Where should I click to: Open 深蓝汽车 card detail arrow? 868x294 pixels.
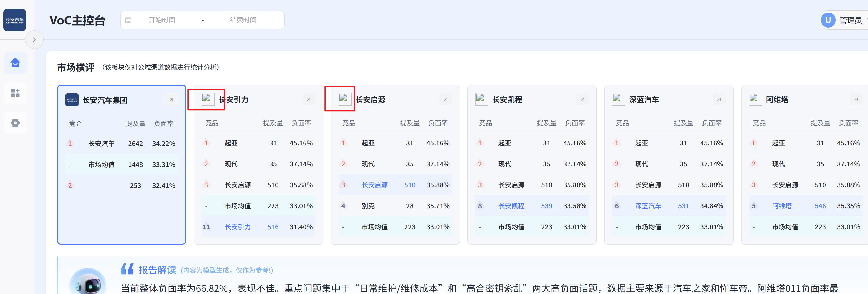[719, 99]
